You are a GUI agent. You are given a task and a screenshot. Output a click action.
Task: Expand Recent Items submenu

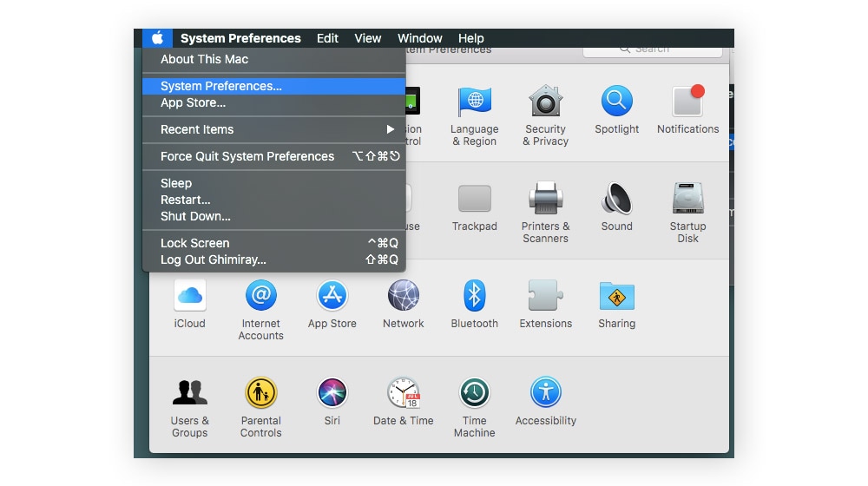[274, 129]
